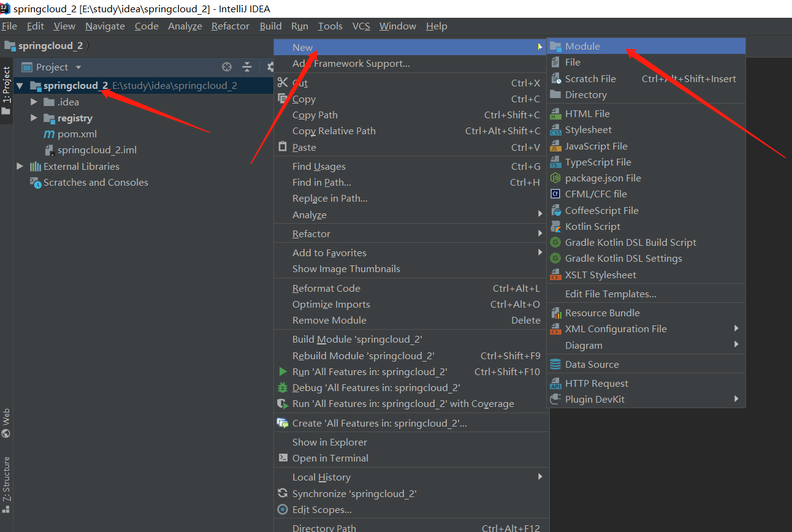Image resolution: width=792 pixels, height=532 pixels.
Task: Click Gradle Kotlin DSL Settings icon
Action: click(x=555, y=258)
